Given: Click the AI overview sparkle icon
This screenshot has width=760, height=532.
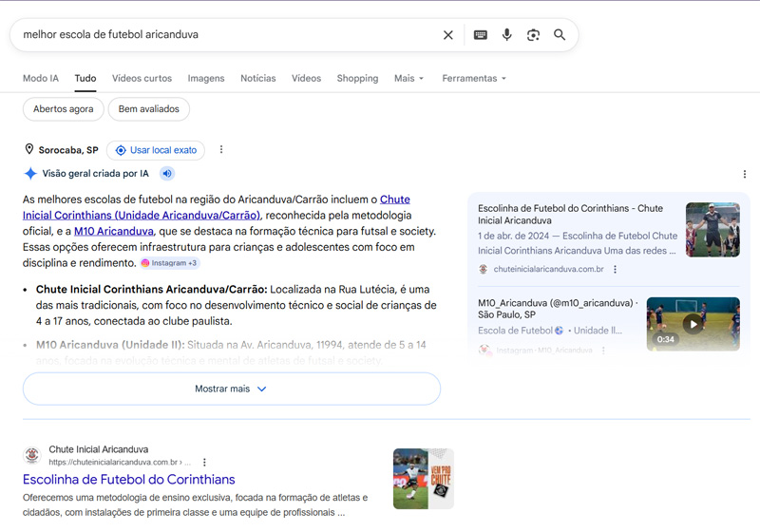Looking at the screenshot, I should pyautogui.click(x=30, y=174).
